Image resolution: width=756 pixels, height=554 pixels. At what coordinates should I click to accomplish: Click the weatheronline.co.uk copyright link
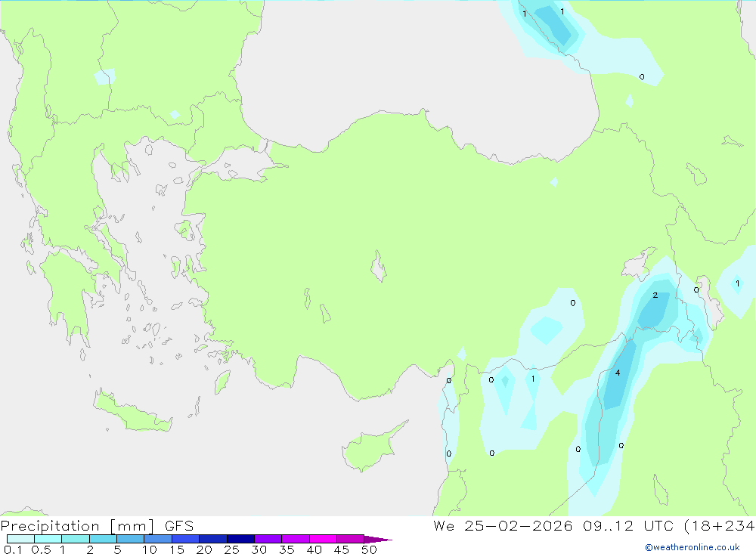[692, 547]
